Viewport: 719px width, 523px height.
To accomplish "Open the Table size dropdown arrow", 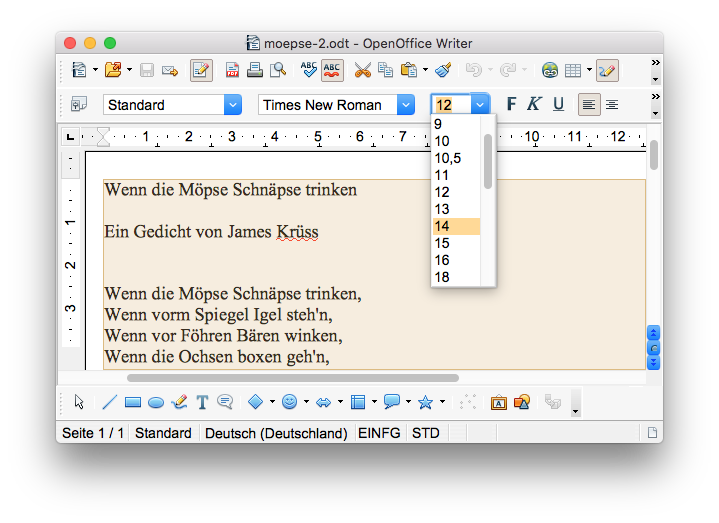I will click(x=589, y=70).
